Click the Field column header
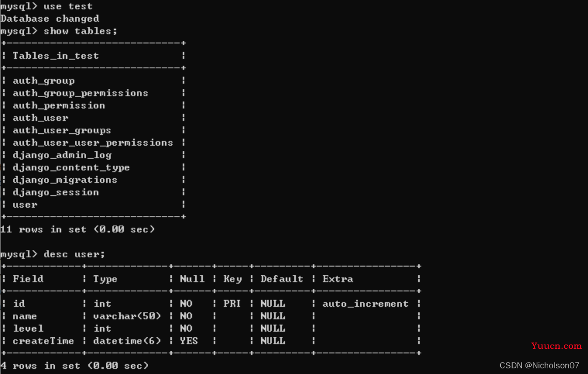This screenshot has height=374, width=588. pyautogui.click(x=28, y=279)
